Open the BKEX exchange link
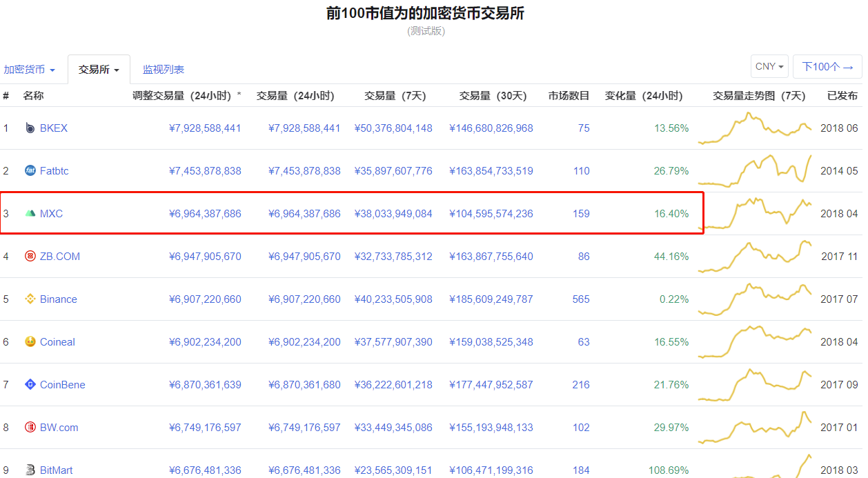Image resolution: width=868 pixels, height=478 pixels. coord(54,128)
